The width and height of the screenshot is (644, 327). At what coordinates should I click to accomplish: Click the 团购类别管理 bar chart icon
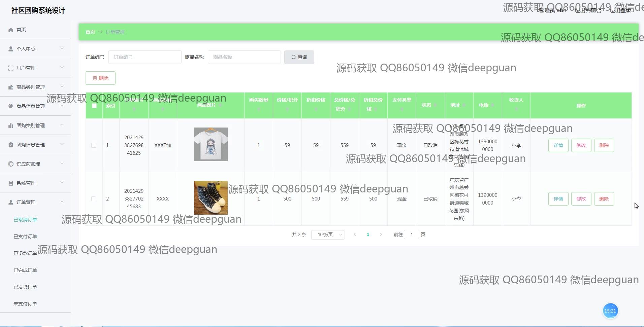coord(11,125)
